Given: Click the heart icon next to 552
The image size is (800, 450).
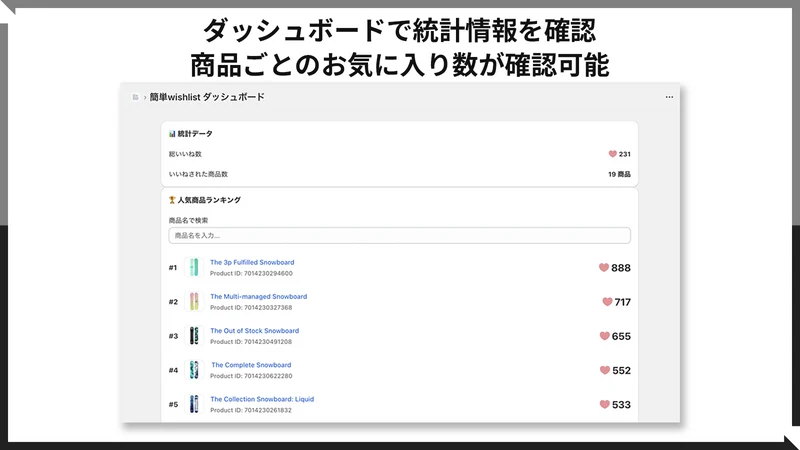Looking at the screenshot, I should [605, 370].
